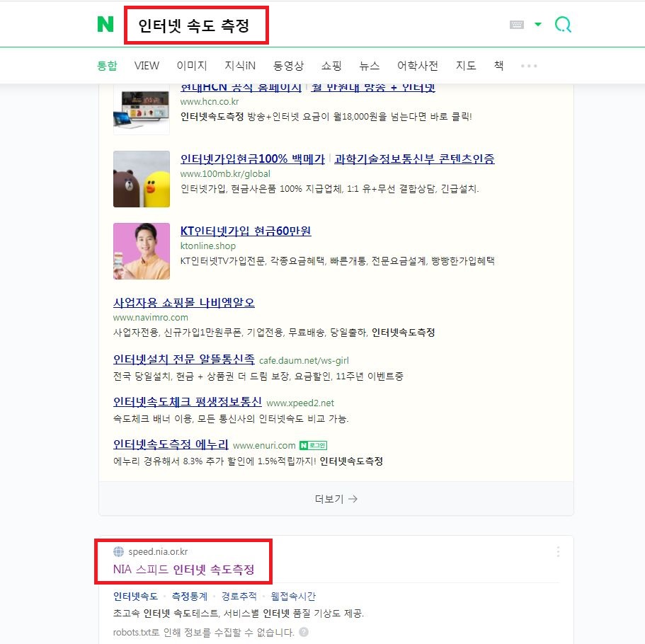Click the www.hcn.co.kr URL
Image resolution: width=645 pixels, height=644 pixels.
click(x=210, y=102)
